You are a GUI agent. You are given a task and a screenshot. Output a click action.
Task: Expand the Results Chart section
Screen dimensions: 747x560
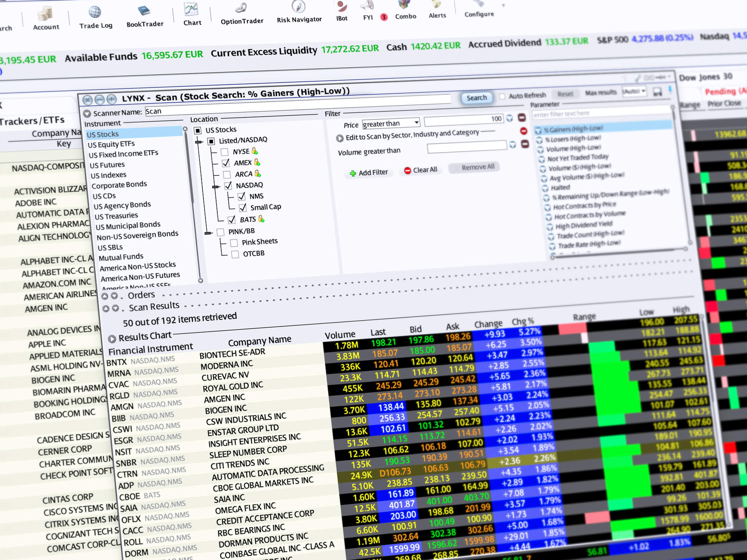[x=112, y=339]
